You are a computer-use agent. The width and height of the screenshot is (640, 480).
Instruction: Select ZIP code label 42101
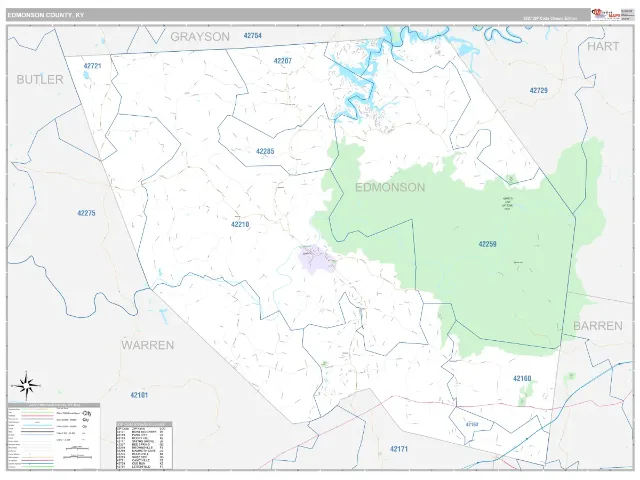[139, 395]
